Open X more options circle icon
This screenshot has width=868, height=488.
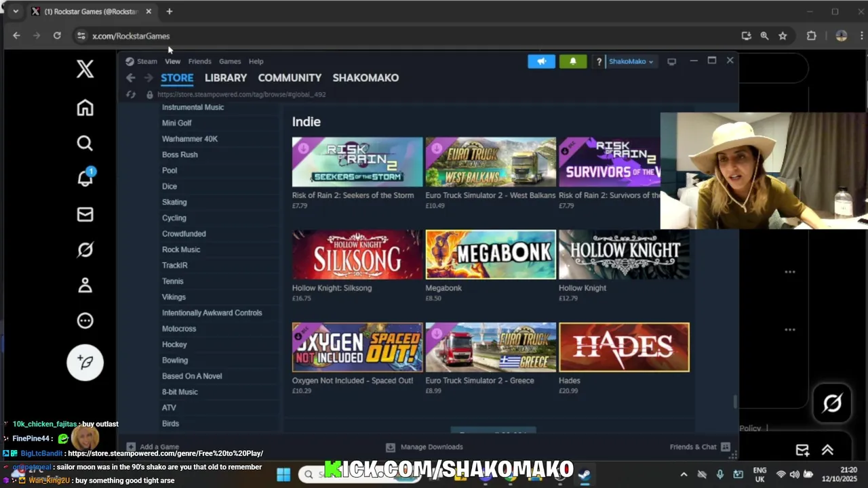click(85, 321)
